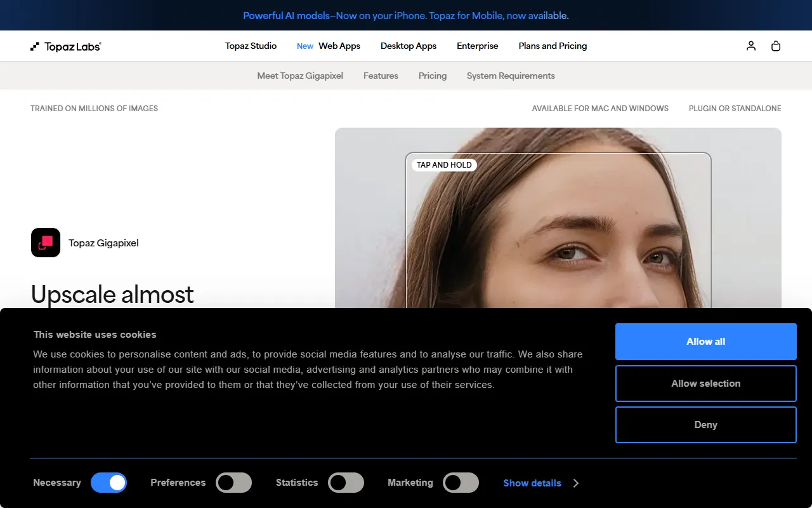812x508 pixels.
Task: Click the Topaz Gigapixel product name
Action: 103,243
